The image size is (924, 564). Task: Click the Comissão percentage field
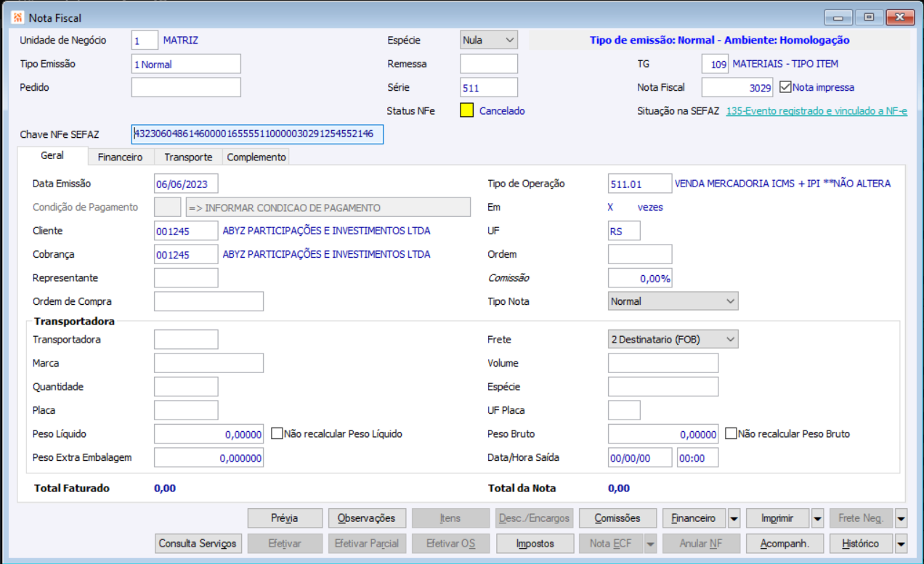pos(640,278)
